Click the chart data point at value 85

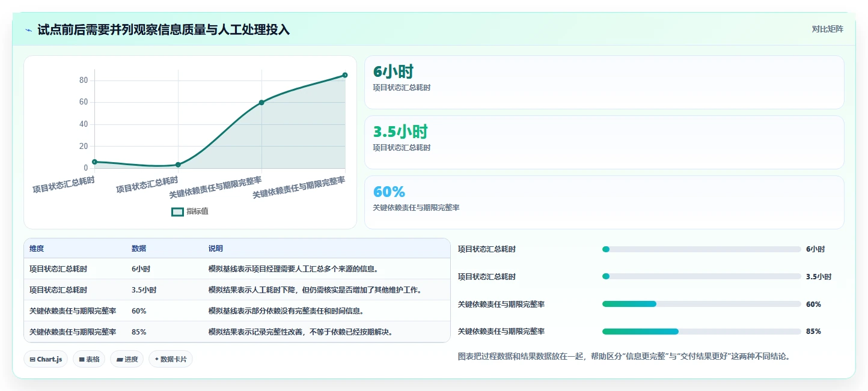pos(345,75)
